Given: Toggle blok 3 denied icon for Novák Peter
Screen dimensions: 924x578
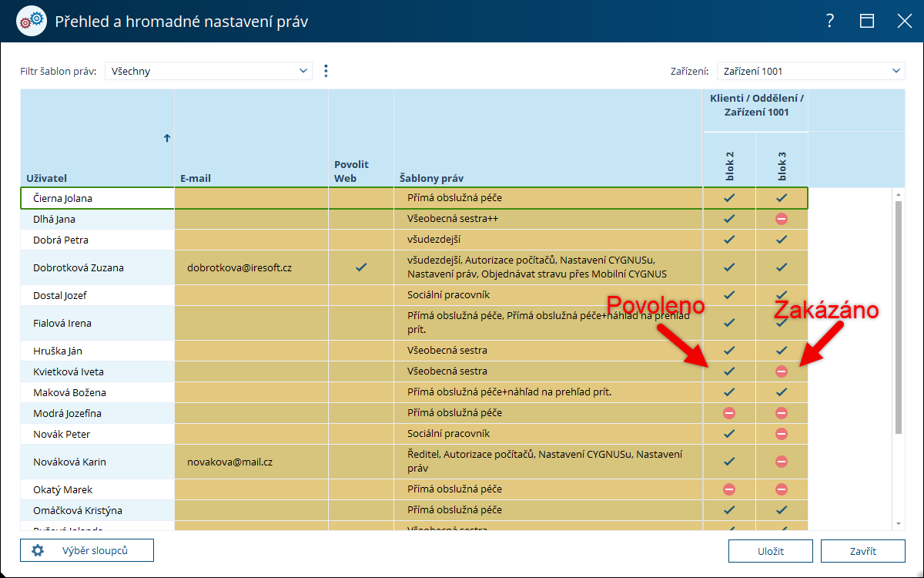Looking at the screenshot, I should (x=782, y=434).
